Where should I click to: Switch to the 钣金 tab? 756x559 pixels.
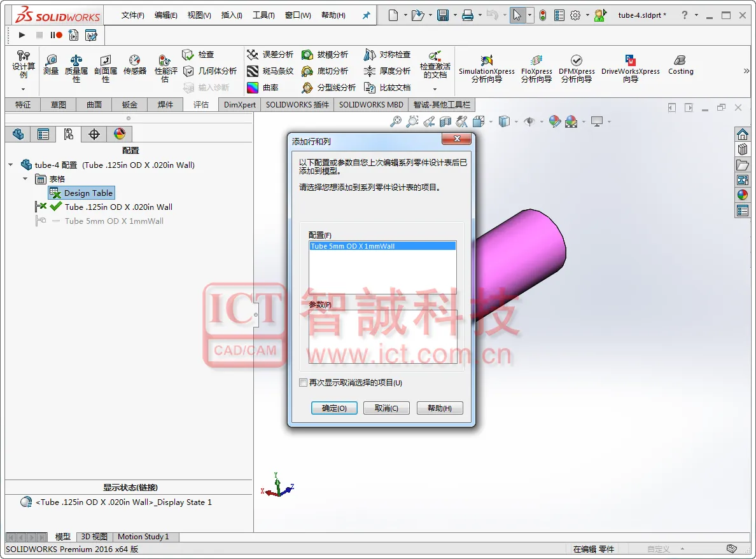tap(130, 104)
